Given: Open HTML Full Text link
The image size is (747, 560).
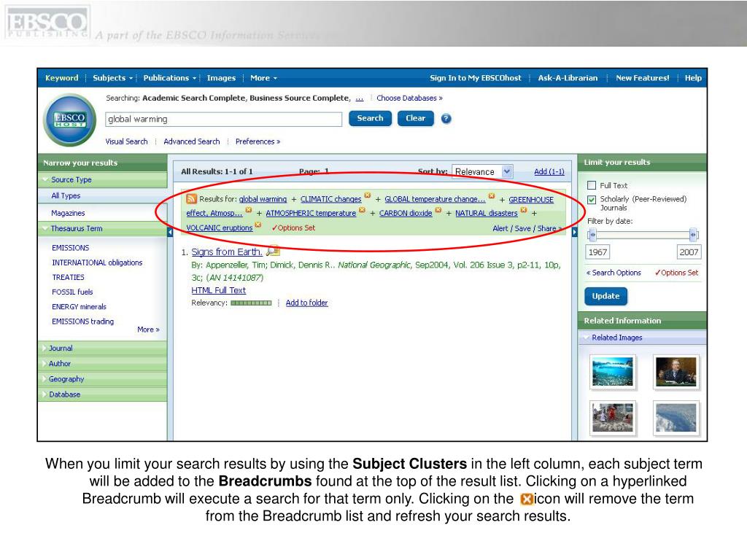Looking at the screenshot, I should click(x=219, y=290).
